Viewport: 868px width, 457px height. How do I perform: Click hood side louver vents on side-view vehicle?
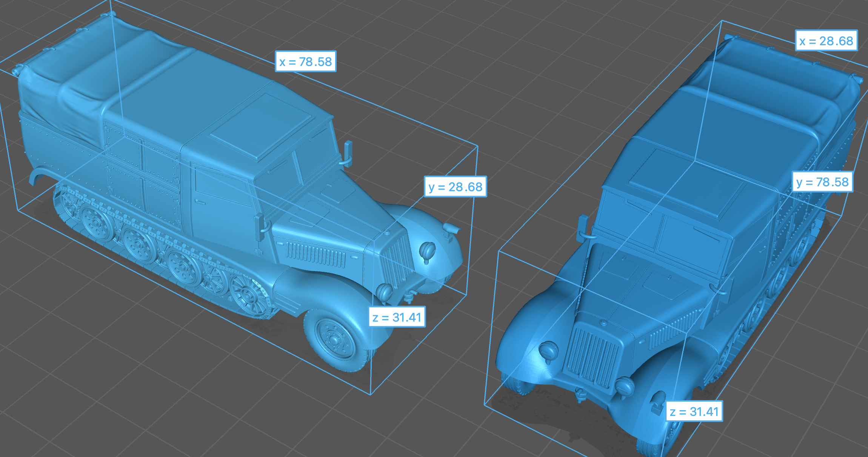(315, 254)
